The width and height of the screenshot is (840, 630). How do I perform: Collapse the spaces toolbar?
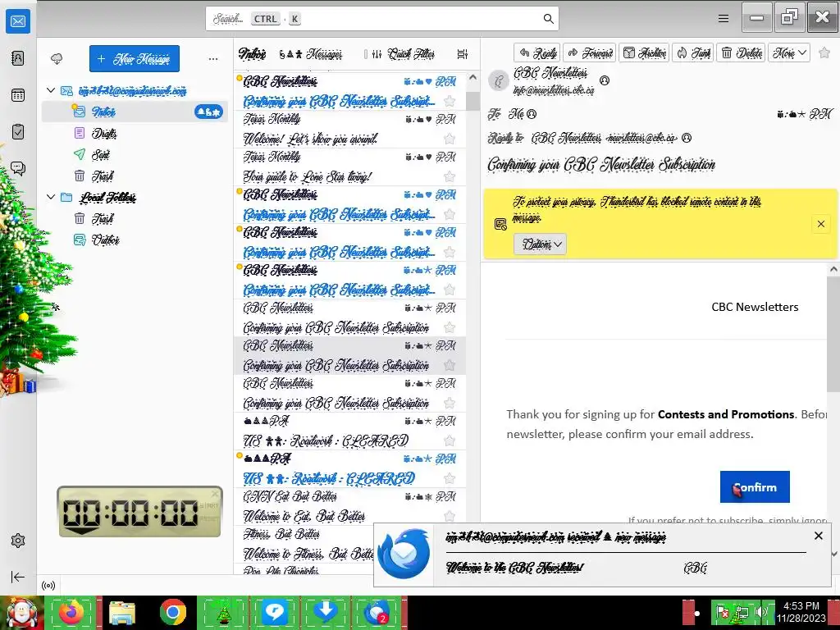tap(18, 577)
